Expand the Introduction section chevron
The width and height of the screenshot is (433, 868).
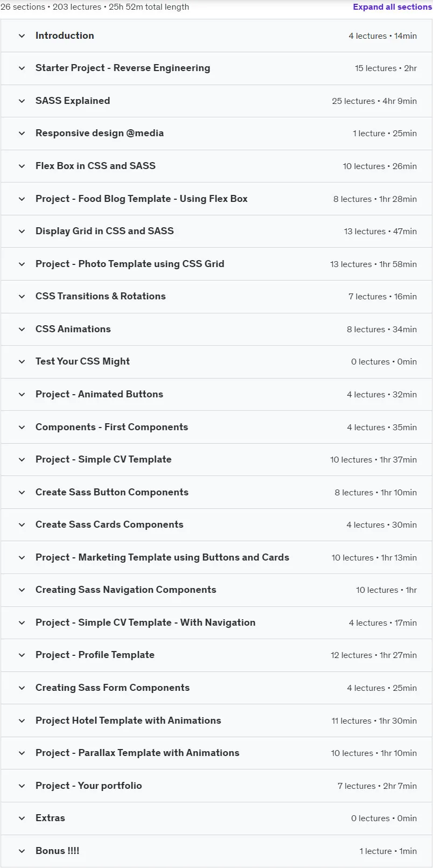tap(22, 36)
